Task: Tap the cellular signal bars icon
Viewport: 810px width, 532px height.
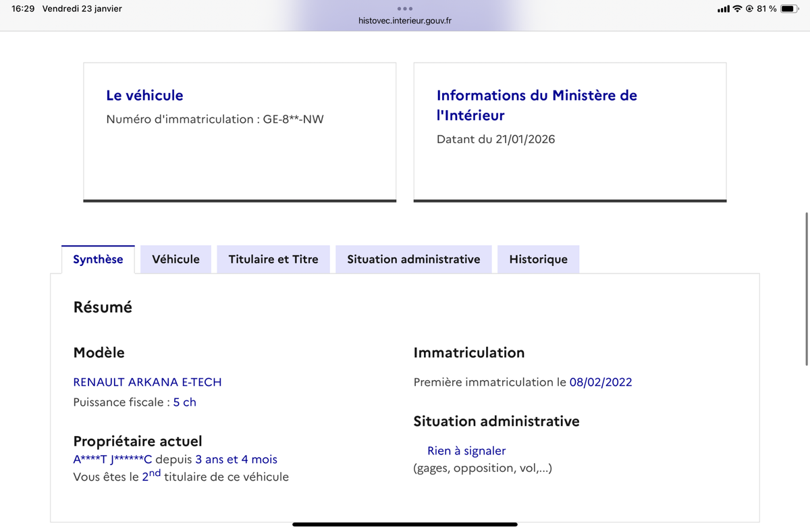Action: (x=724, y=9)
